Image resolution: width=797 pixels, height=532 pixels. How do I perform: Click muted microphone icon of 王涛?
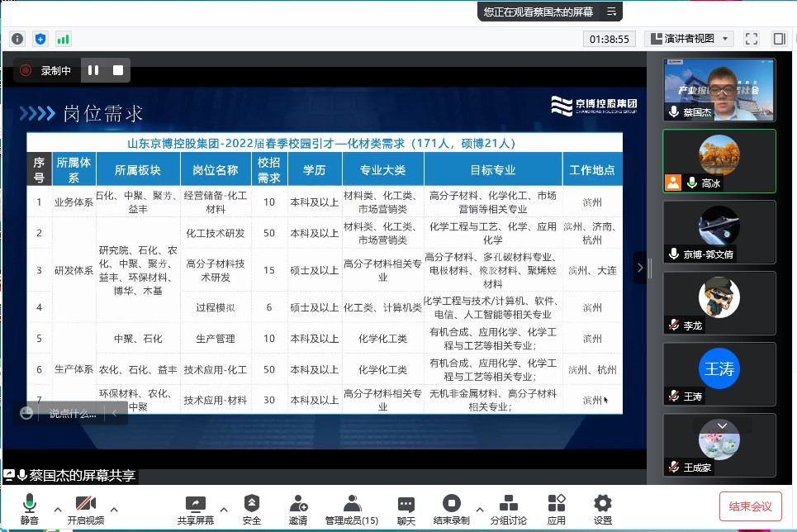(674, 395)
